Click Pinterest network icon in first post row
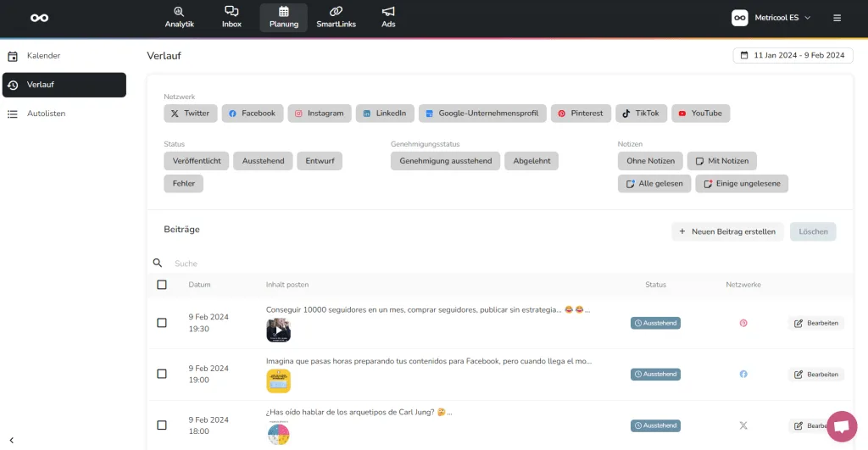The image size is (868, 450). [743, 323]
